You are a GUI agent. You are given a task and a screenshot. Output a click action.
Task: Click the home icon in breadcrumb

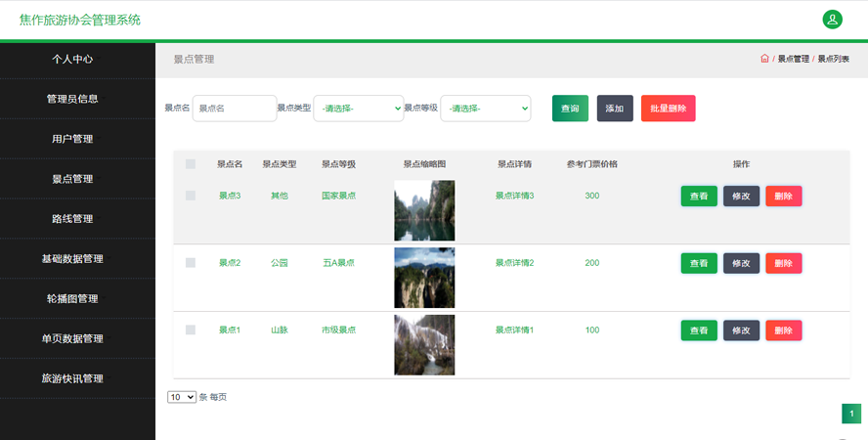tap(764, 59)
